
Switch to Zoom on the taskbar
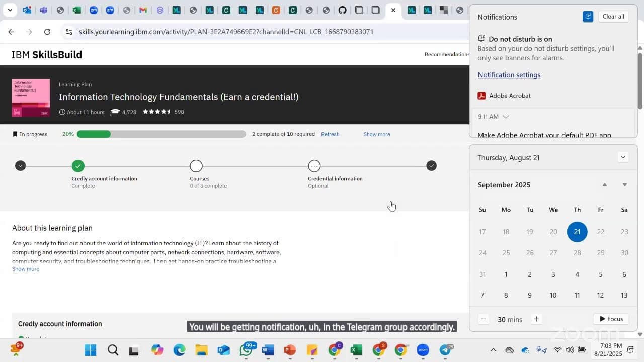[x=423, y=350]
